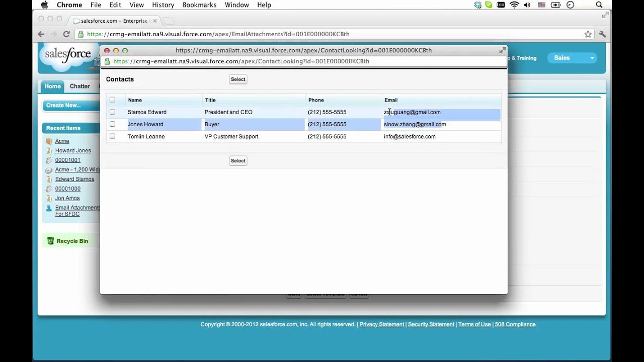The width and height of the screenshot is (644, 362).
Task: Open the 508 Compliance link
Action: [x=515, y=325]
